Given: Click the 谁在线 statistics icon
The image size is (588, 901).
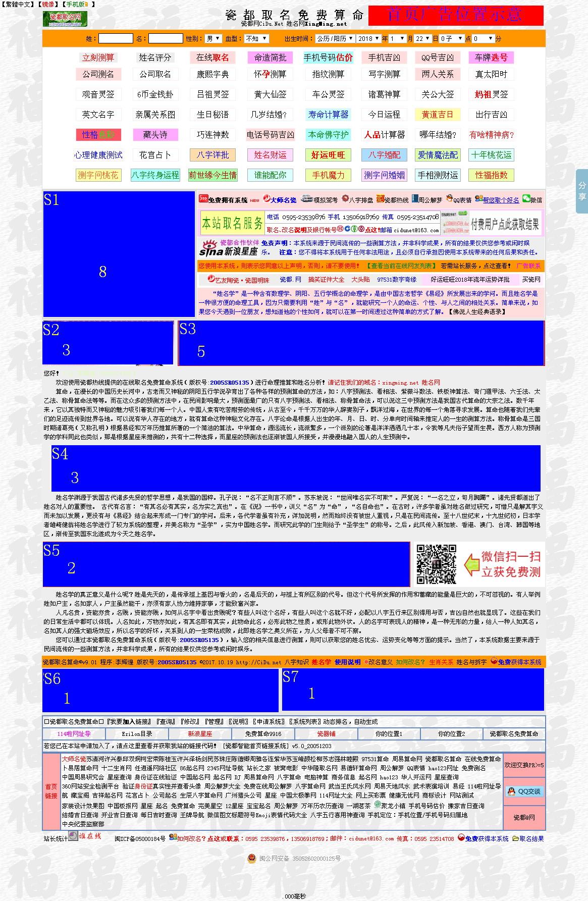Looking at the screenshot, I should pyautogui.click(x=85, y=836).
